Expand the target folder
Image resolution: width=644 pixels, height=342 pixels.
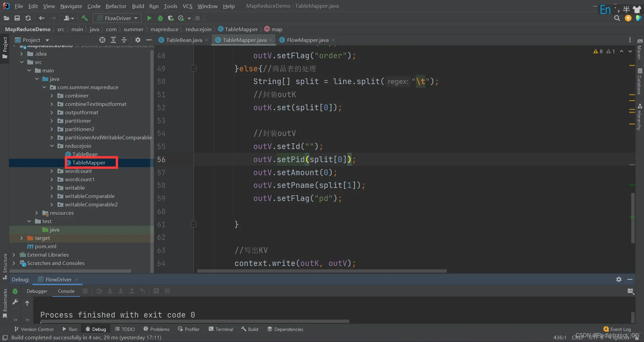[x=21, y=238]
